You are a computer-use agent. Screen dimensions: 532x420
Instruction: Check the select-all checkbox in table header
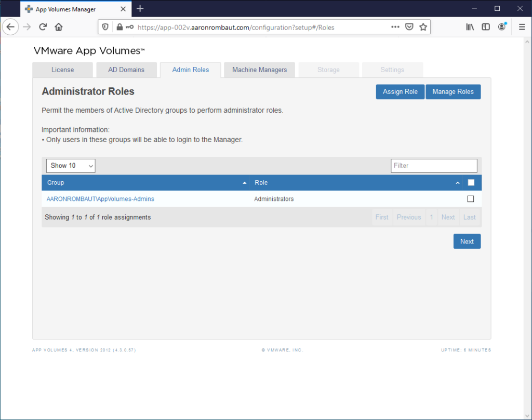(x=471, y=182)
